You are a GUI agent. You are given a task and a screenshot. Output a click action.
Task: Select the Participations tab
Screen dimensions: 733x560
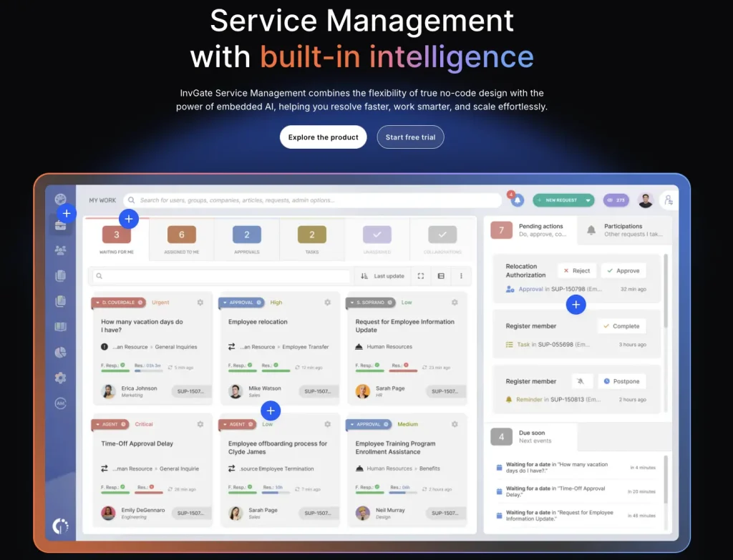pyautogui.click(x=625, y=230)
